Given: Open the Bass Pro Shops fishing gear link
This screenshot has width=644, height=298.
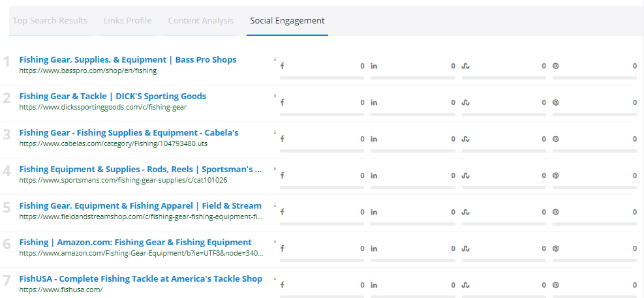Looking at the screenshot, I should click(128, 59).
